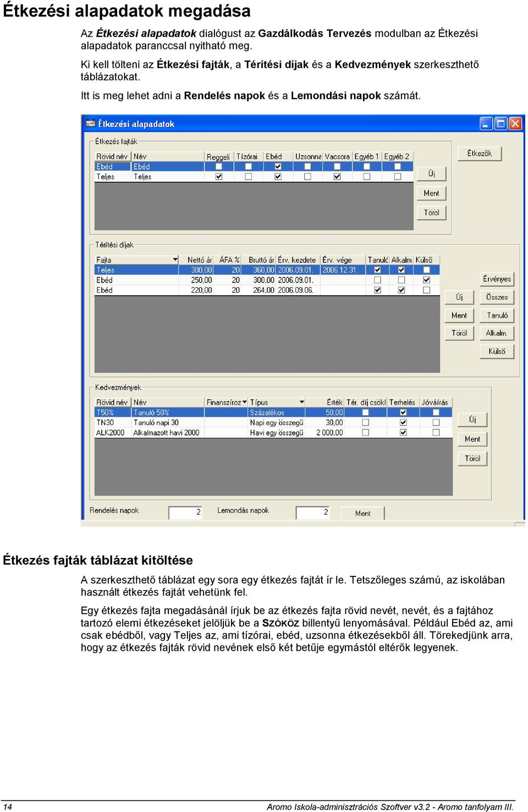Filter fees with the Külső button
Screen dimensions: 528x812
click(x=497, y=351)
